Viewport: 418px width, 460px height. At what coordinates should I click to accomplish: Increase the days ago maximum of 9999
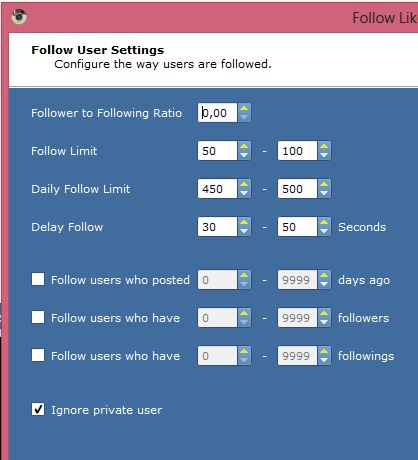point(324,275)
